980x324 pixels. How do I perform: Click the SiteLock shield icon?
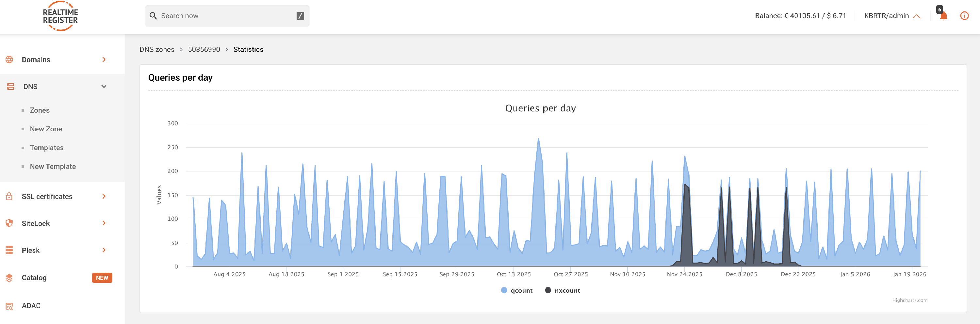coord(9,224)
